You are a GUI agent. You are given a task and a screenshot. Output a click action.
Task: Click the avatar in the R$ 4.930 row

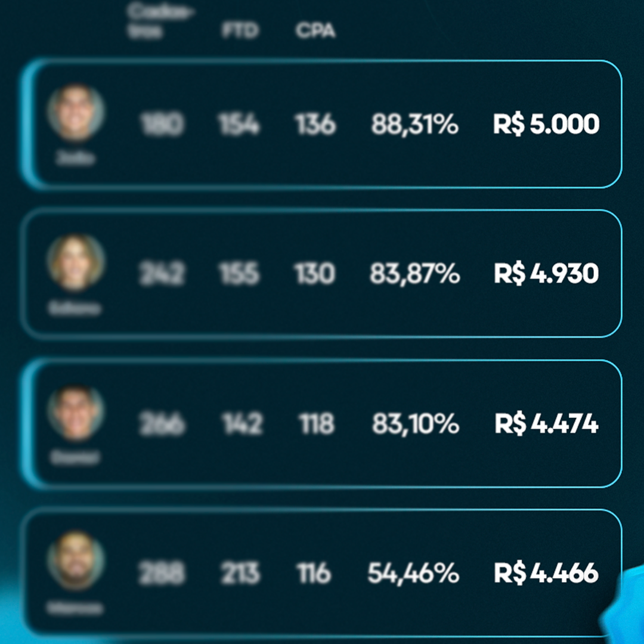[x=76, y=263]
